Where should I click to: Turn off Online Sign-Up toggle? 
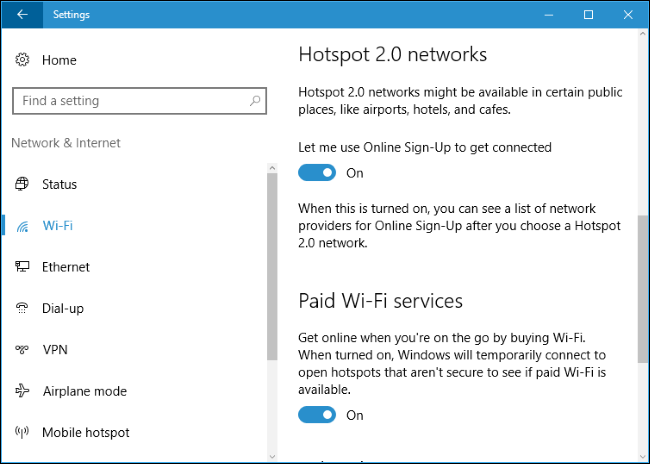point(317,173)
